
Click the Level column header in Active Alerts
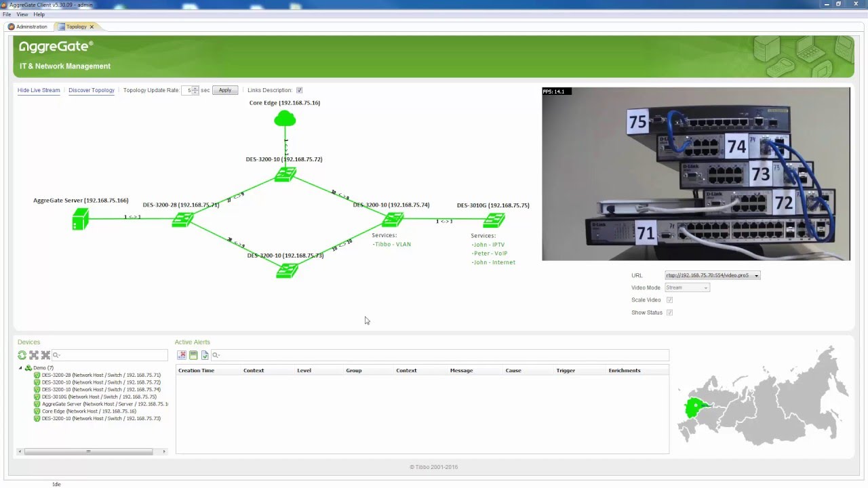304,371
